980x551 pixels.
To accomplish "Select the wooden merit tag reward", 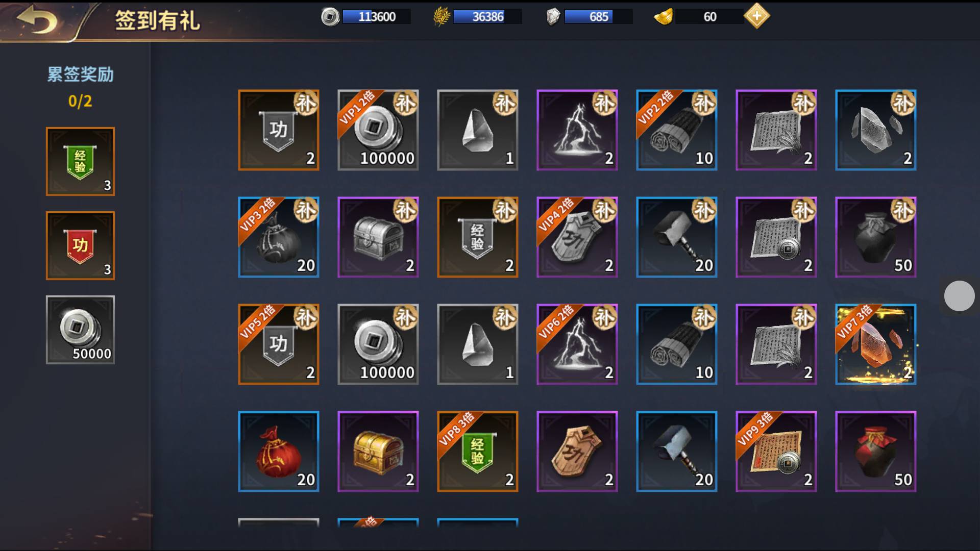I will pyautogui.click(x=577, y=452).
